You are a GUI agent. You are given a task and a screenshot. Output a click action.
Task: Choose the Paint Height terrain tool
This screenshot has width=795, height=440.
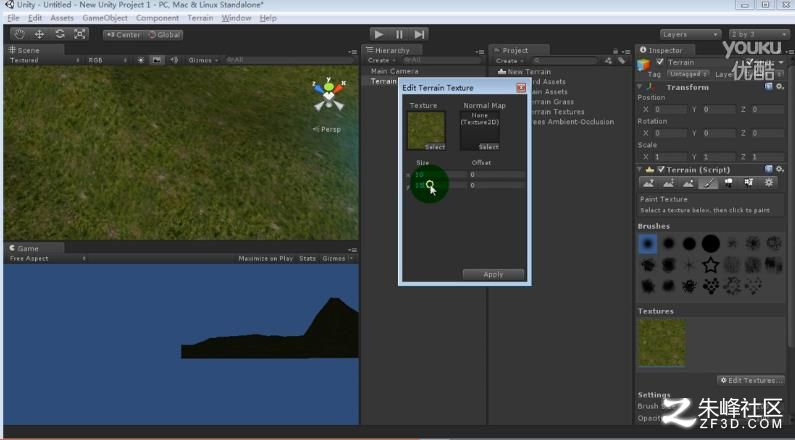click(x=668, y=183)
